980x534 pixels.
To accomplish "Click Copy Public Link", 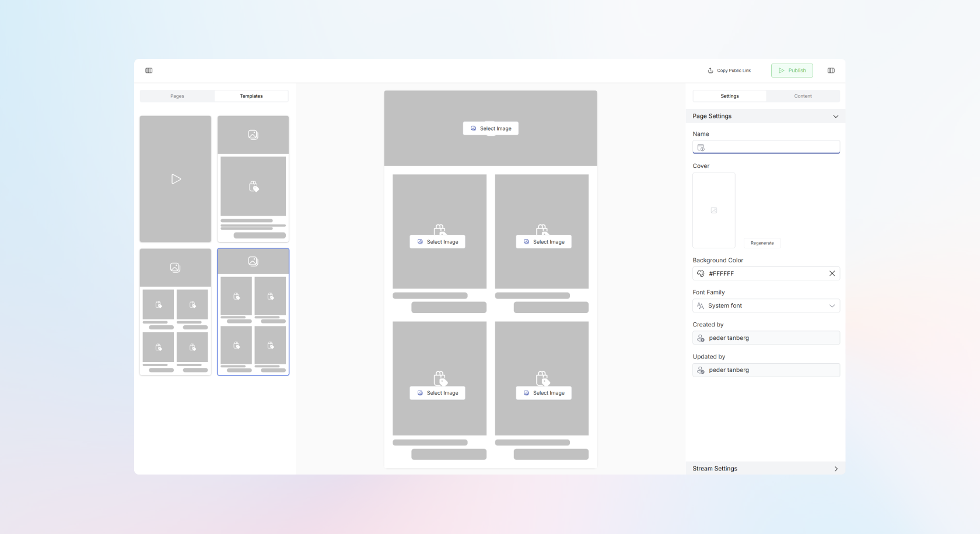I will (x=733, y=70).
